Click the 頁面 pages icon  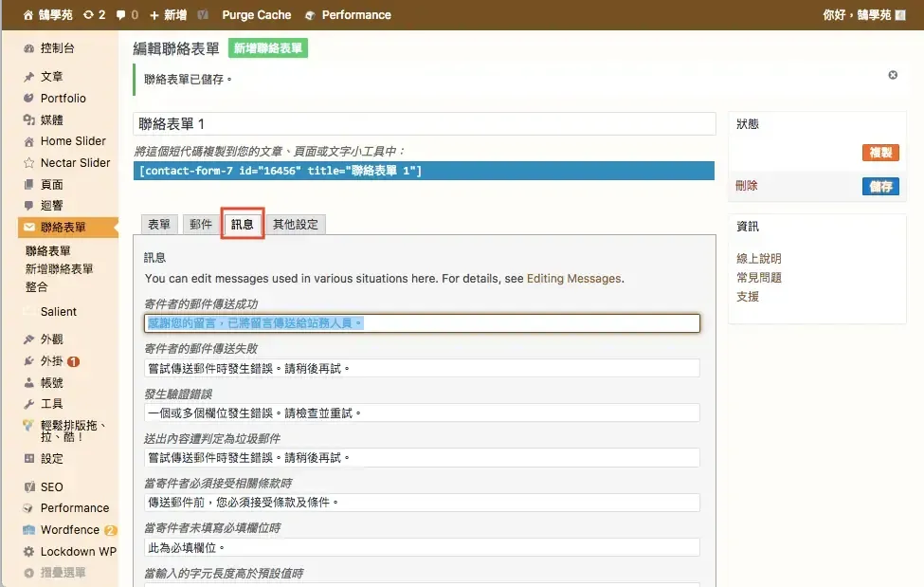point(28,185)
